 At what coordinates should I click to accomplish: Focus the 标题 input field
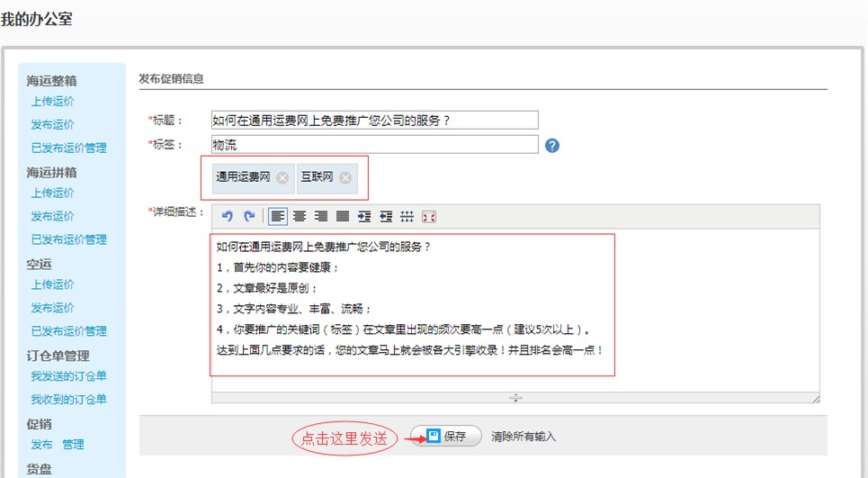click(x=375, y=121)
